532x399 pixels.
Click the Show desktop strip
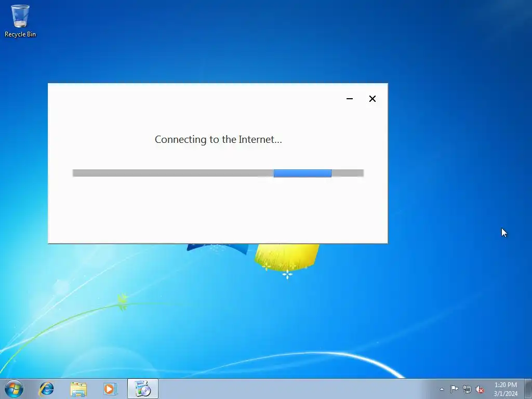point(528,389)
